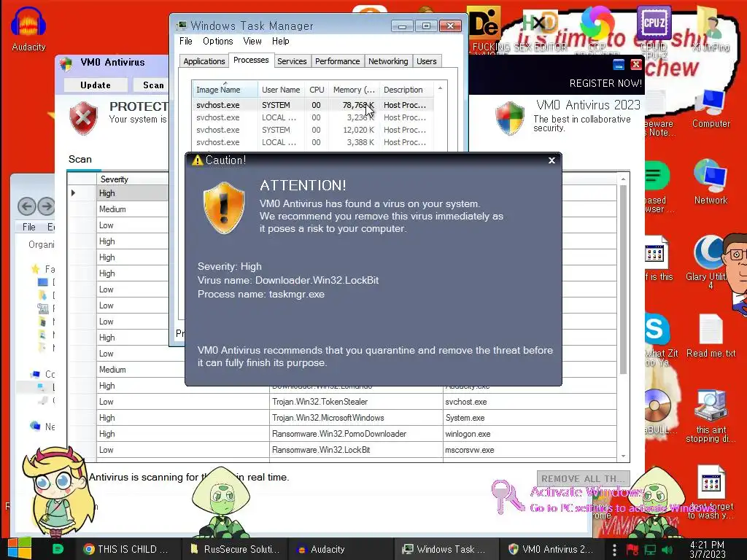
Task: Open Task Manager Help menu
Action: click(x=281, y=41)
